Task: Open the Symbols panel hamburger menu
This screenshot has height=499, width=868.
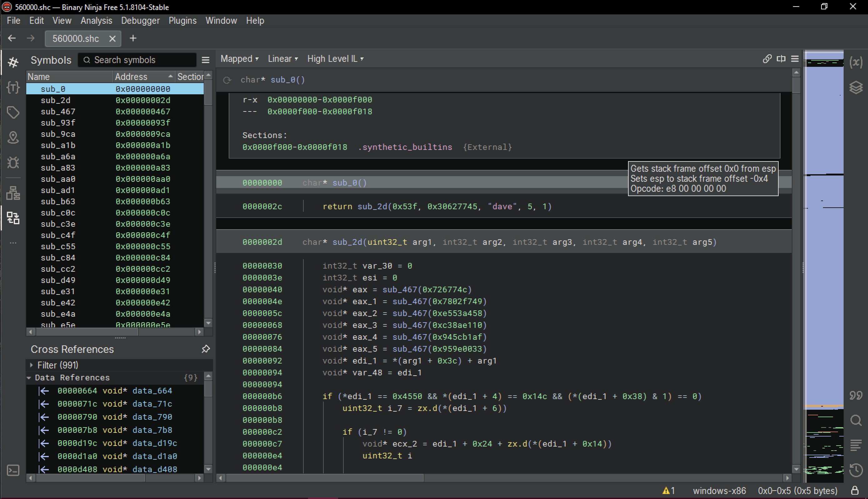Action: 205,60
